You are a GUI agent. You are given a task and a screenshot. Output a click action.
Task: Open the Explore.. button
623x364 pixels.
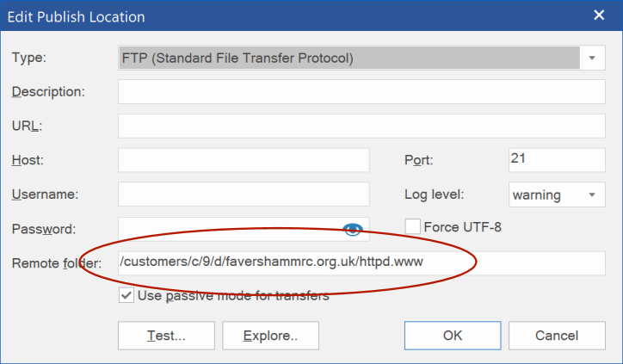tap(270, 336)
